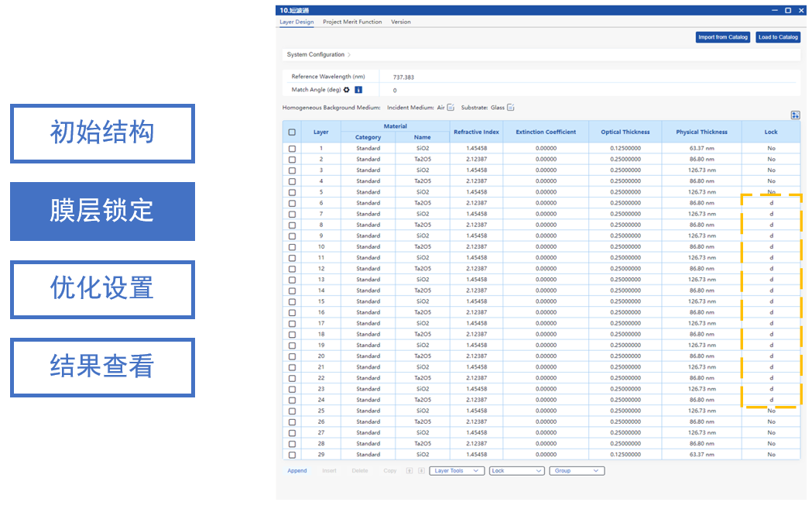
Task: Click the move layer down arrow icon
Action: coord(421,471)
